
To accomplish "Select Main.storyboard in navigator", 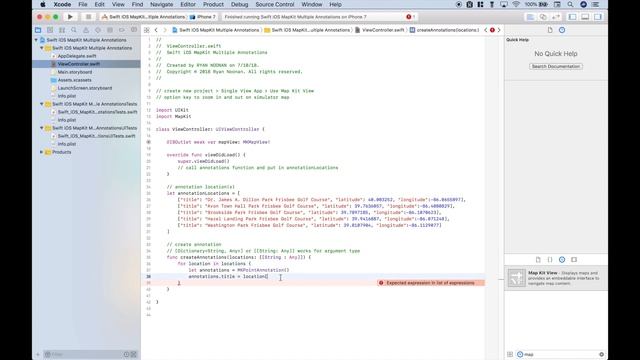I will [x=75, y=72].
